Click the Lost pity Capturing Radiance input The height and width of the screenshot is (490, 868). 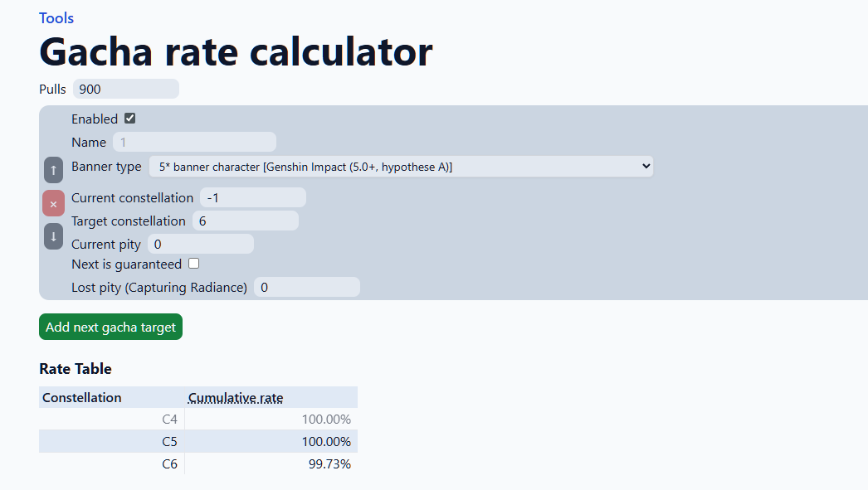pos(306,287)
